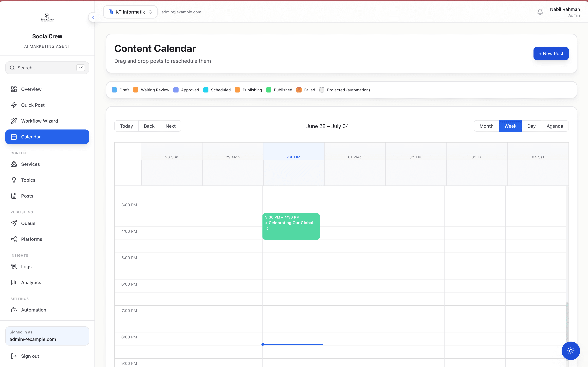The height and width of the screenshot is (367, 588).
Task: Click the Analytics bar chart icon
Action: point(14,282)
